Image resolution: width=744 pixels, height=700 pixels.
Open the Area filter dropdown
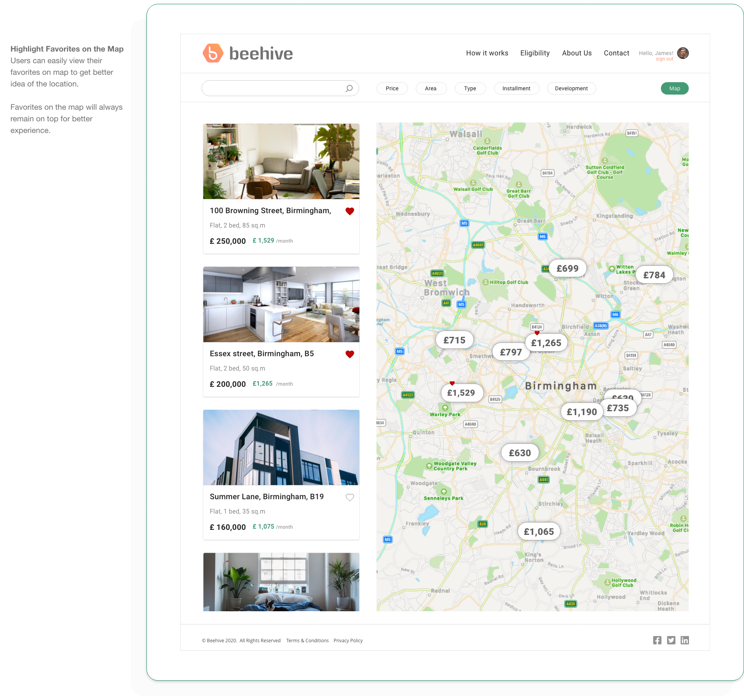tap(431, 88)
